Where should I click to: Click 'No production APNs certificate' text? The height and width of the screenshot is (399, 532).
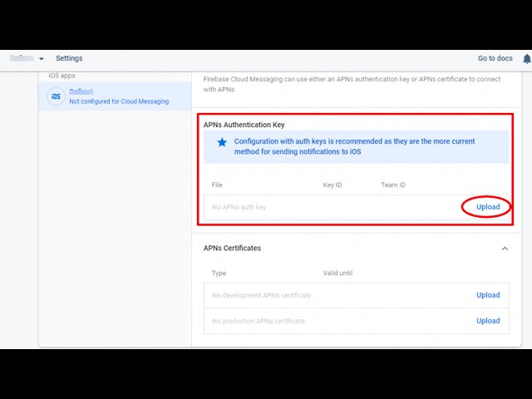[x=259, y=321]
